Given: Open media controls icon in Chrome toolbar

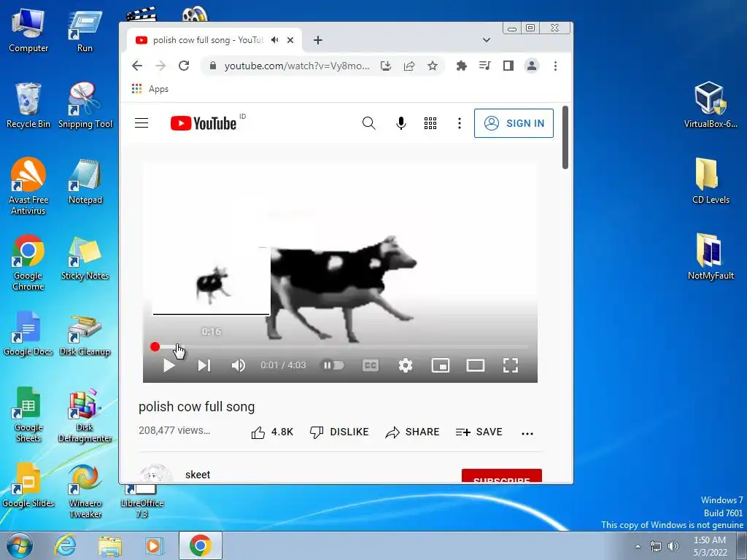Looking at the screenshot, I should click(x=484, y=66).
